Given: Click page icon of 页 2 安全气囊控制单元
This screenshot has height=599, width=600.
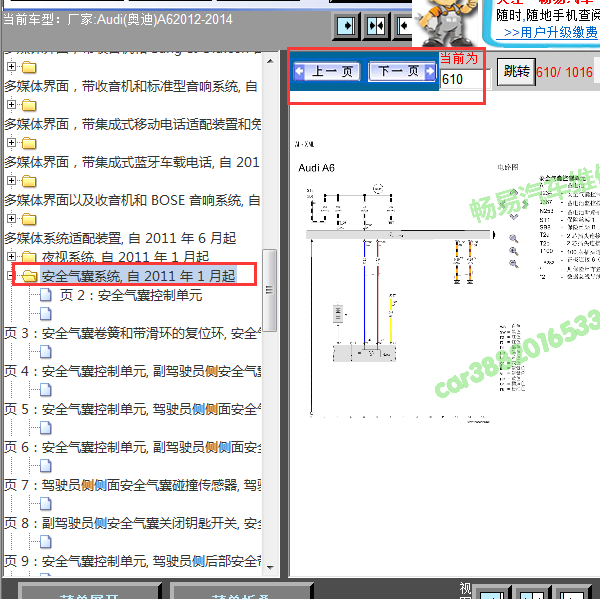Looking at the screenshot, I should [x=46, y=295].
